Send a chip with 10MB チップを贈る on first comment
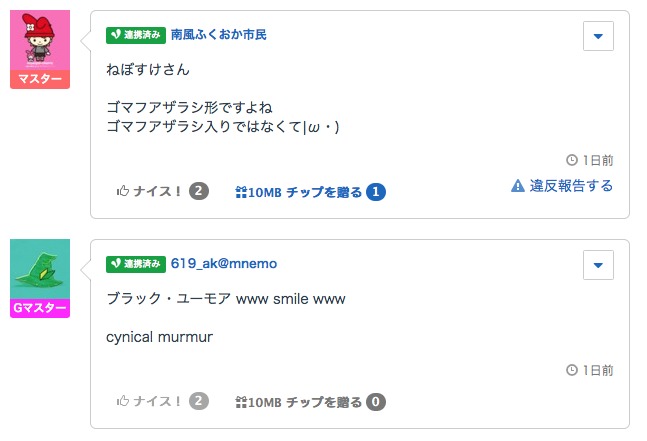 pyautogui.click(x=298, y=191)
